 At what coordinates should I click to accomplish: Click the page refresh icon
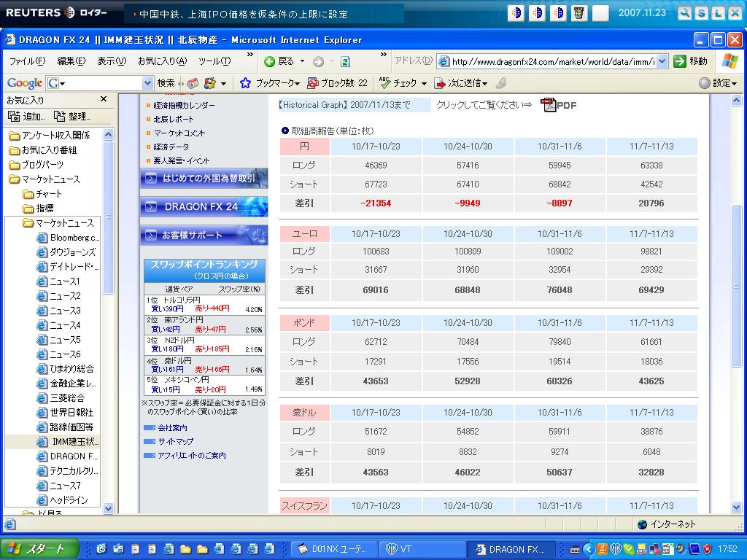345,61
